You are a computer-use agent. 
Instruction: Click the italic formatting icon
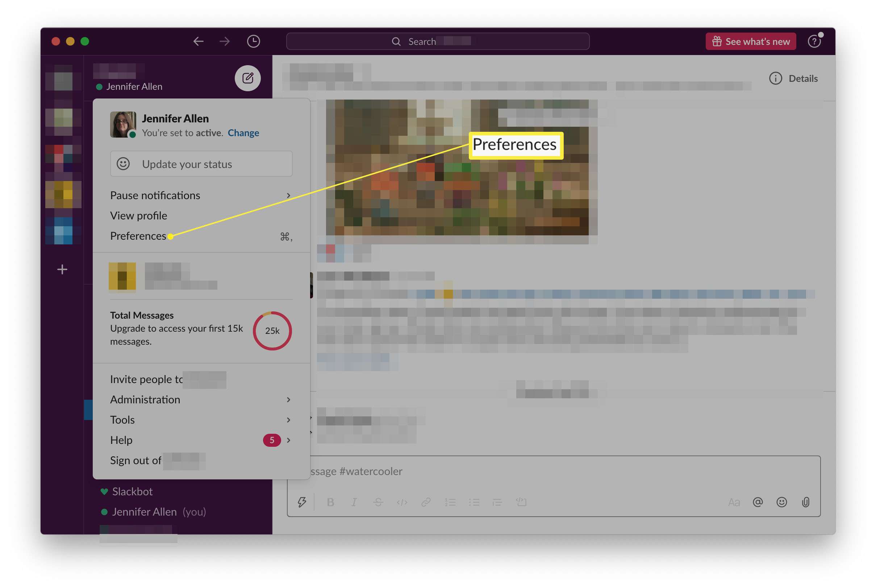pyautogui.click(x=353, y=502)
